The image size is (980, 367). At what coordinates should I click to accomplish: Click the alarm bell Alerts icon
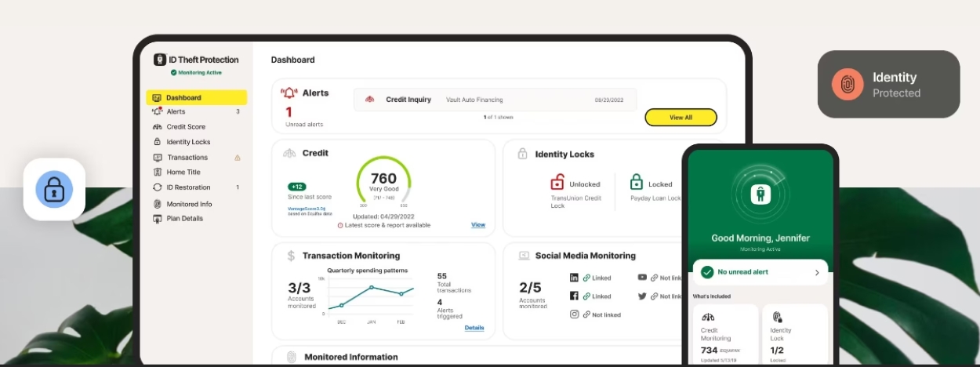pos(289,93)
